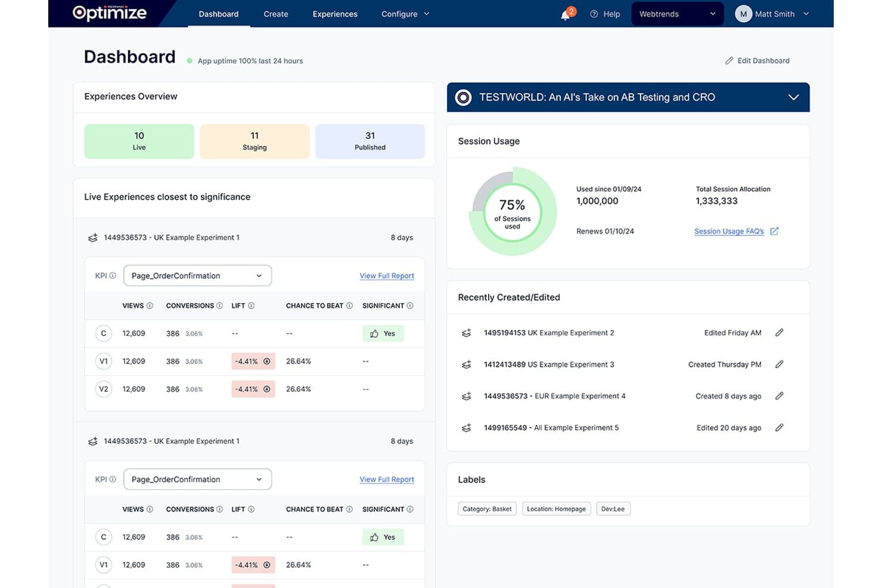The width and height of the screenshot is (882, 588).
Task: Edit US Example Experiment 3 via pencil icon
Action: point(779,364)
